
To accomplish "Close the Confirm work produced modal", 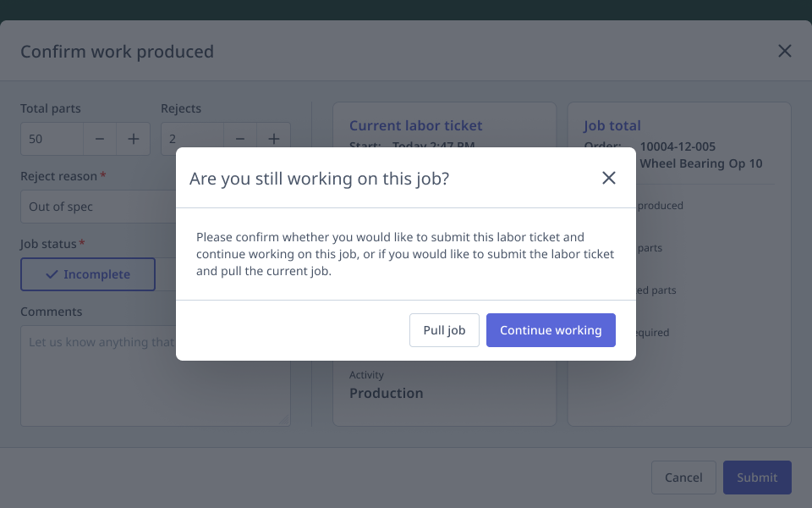I will click(785, 51).
